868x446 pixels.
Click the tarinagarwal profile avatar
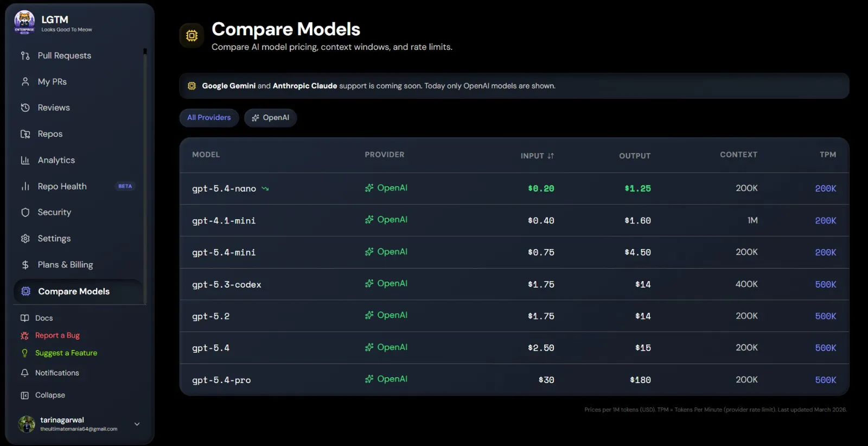(27, 424)
